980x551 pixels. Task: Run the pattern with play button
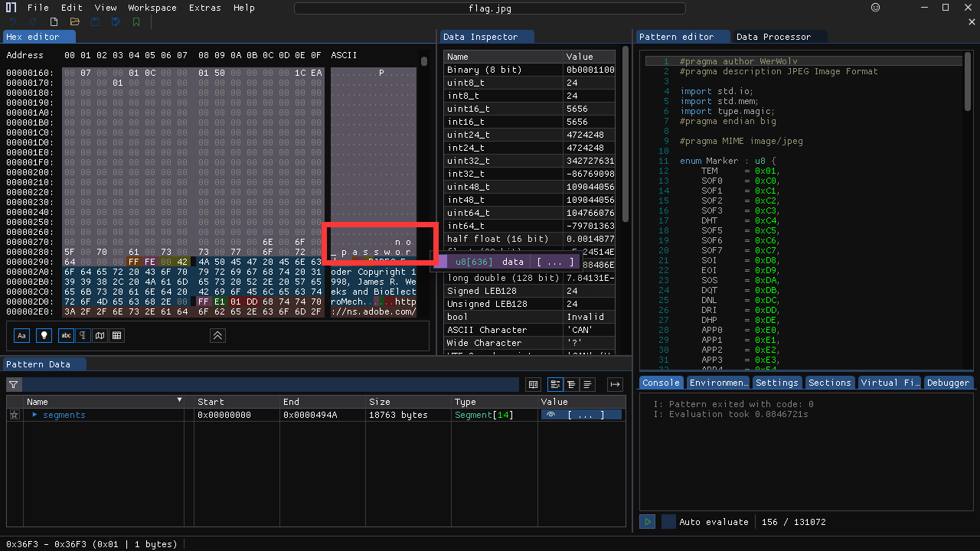[x=648, y=522]
